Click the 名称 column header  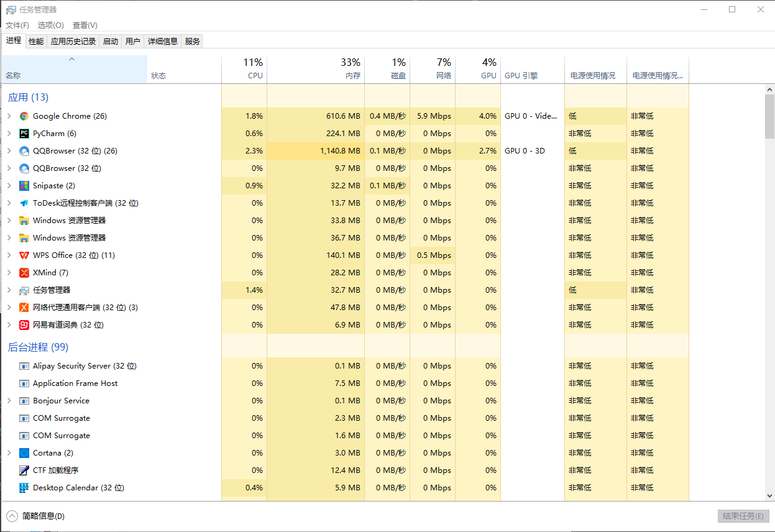[75, 69]
